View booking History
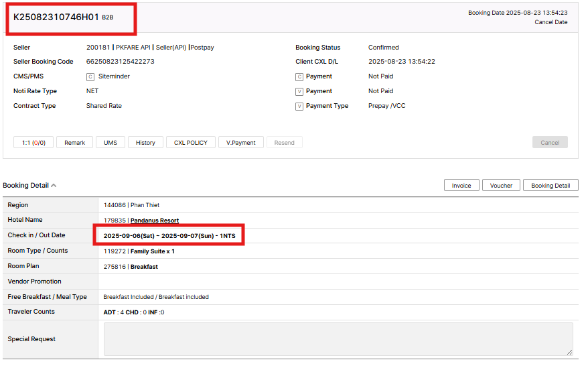 145,143
